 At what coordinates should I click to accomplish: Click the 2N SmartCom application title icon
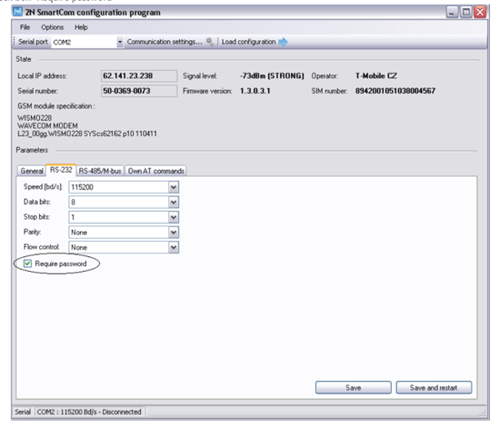[x=18, y=12]
